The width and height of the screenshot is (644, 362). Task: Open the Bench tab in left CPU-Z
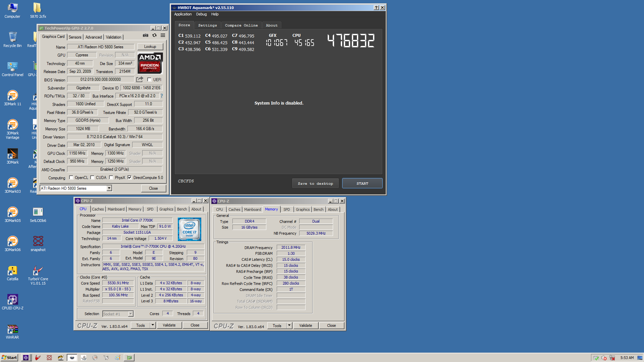[x=182, y=209]
